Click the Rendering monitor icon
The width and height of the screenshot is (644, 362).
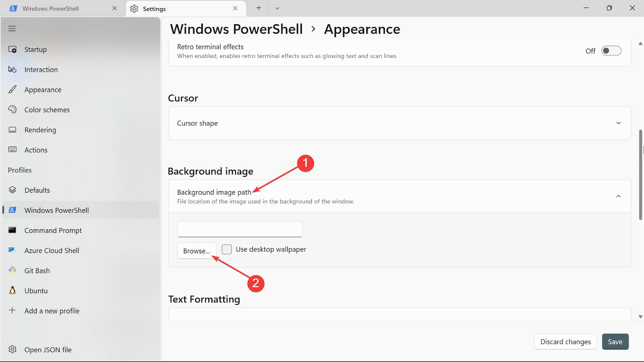click(12, 130)
